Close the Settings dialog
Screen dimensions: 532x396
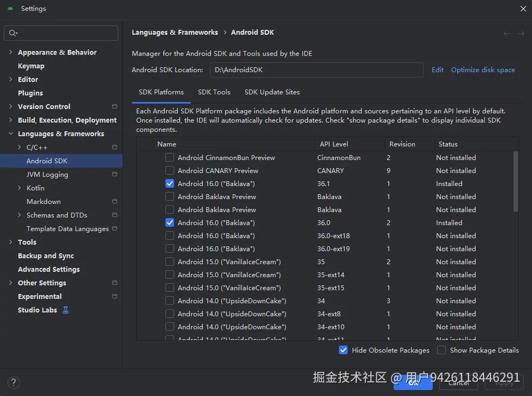523,9
